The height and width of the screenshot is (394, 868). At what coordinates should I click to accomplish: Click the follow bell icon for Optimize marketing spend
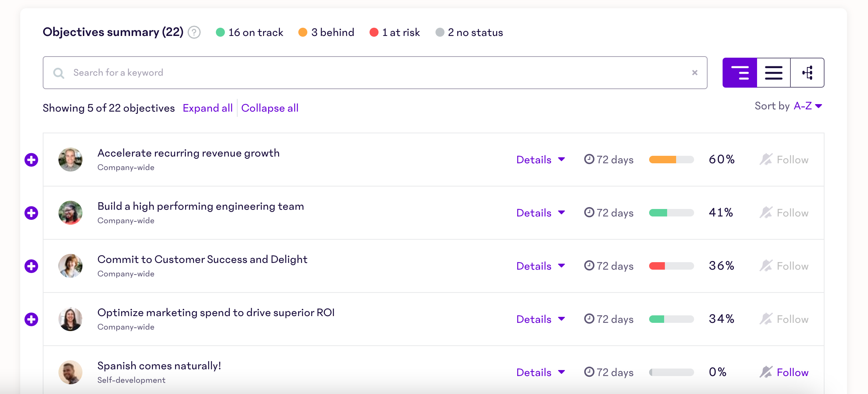click(x=766, y=319)
